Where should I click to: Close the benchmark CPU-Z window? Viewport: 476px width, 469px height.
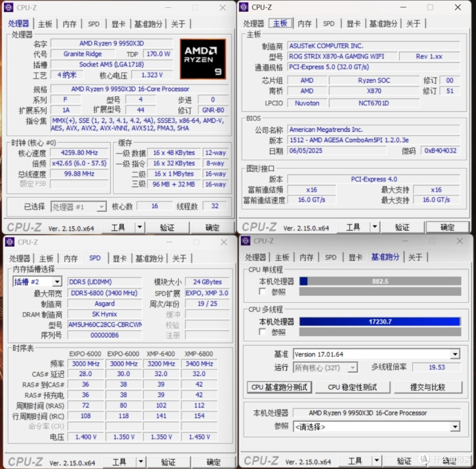(460, 241)
